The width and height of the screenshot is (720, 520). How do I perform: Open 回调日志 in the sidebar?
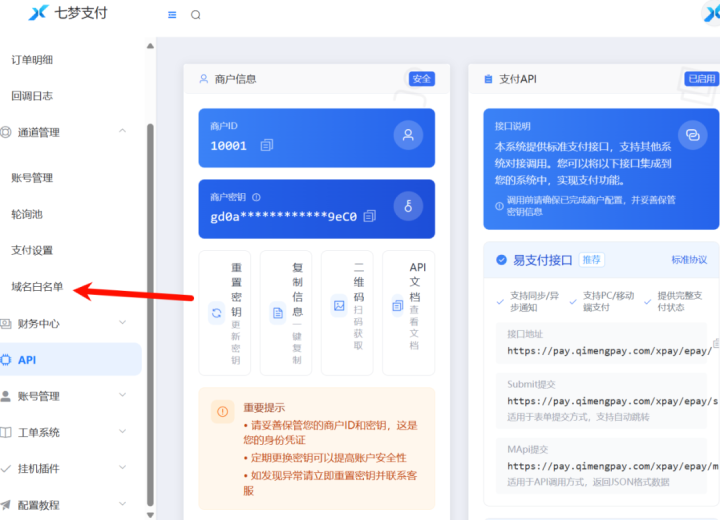pos(32,96)
